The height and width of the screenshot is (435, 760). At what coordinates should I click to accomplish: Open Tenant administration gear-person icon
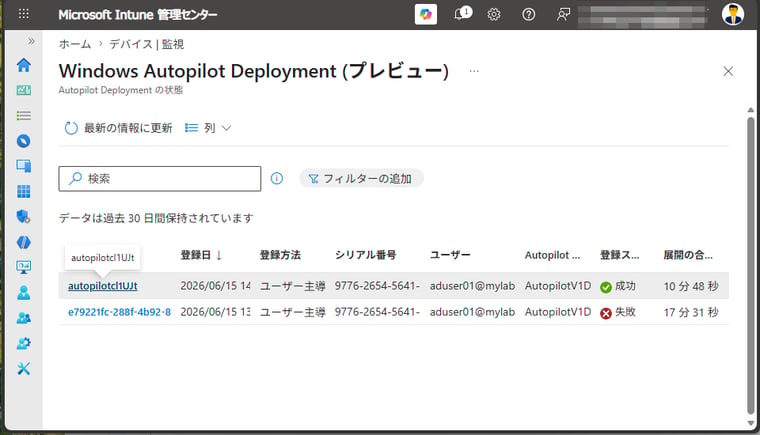click(23, 343)
